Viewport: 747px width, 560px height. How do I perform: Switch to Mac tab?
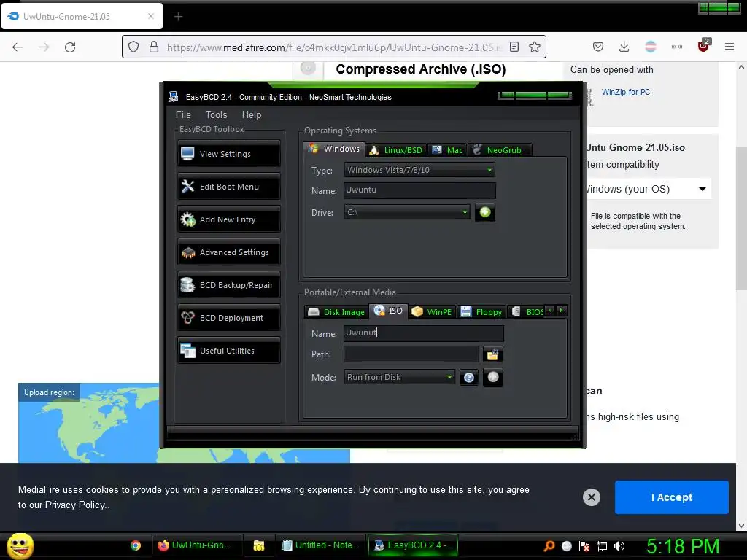point(447,150)
